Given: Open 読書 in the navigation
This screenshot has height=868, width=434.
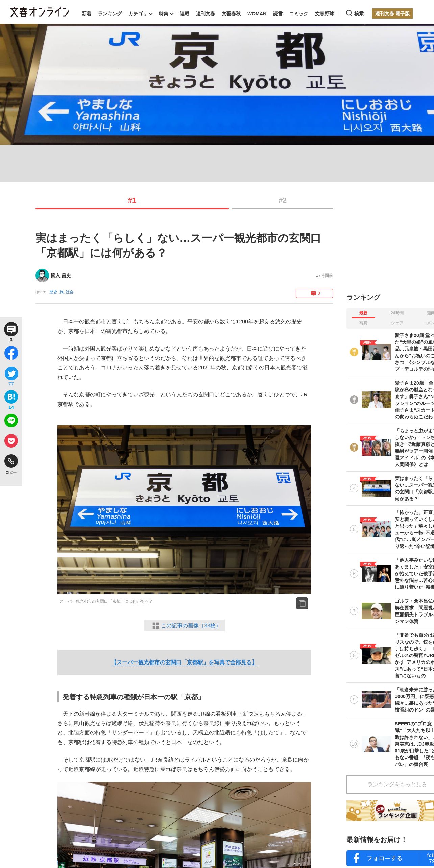Looking at the screenshot, I should tap(278, 14).
